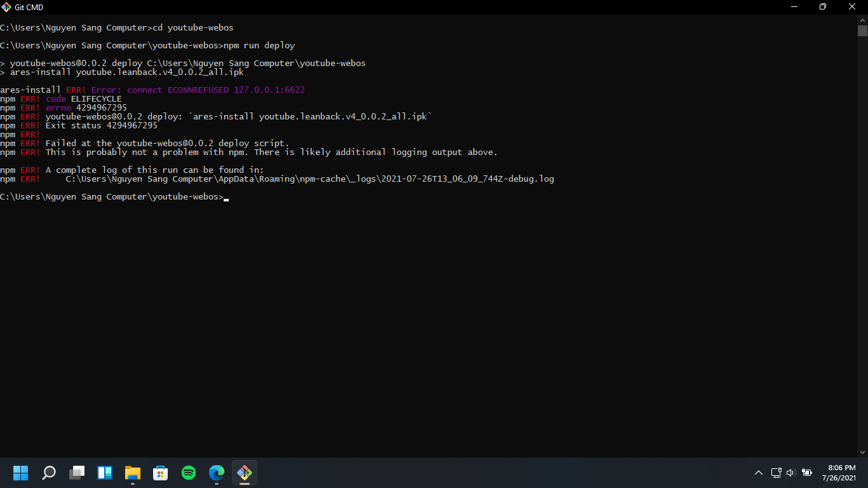Viewport: 868px width, 488px height.
Task: Click the terminal scrollbar down arrow
Action: point(862,452)
